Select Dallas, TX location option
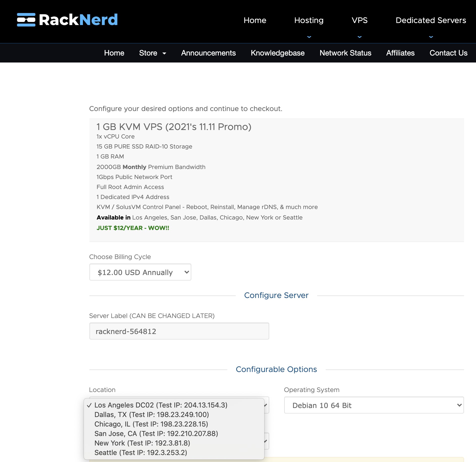 pos(174,414)
